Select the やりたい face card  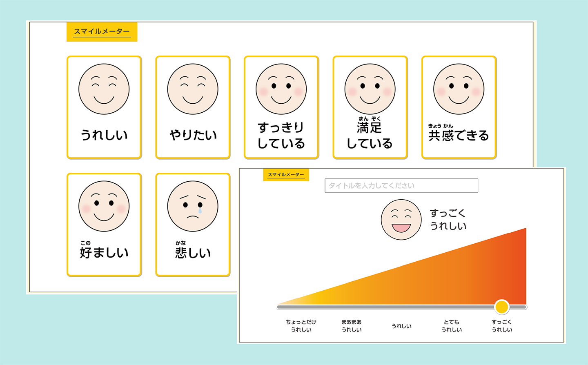pyautogui.click(x=192, y=106)
